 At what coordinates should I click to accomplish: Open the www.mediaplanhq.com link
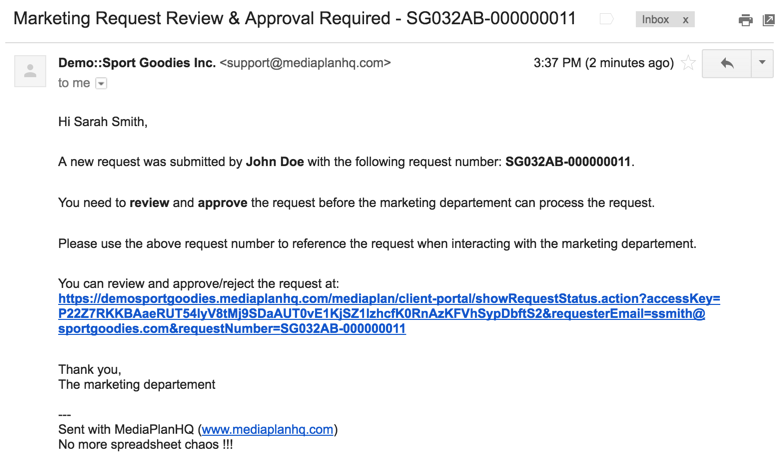click(x=268, y=429)
